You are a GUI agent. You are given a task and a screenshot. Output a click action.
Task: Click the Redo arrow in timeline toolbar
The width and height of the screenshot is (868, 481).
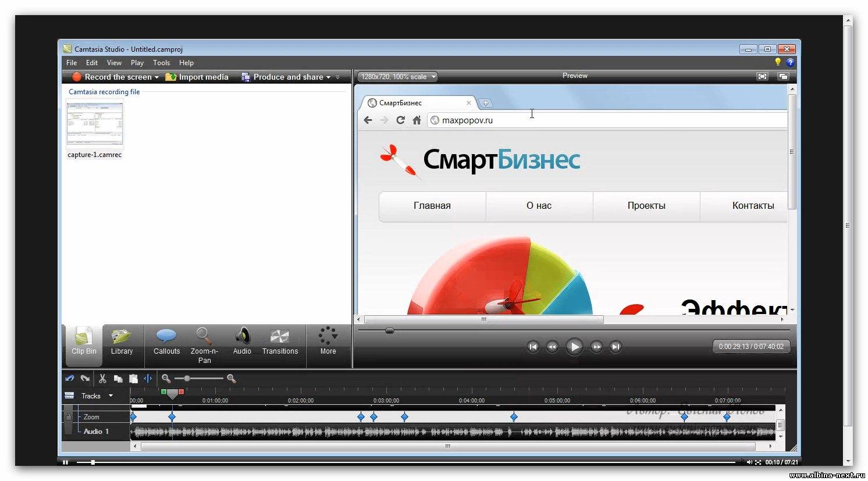pyautogui.click(x=85, y=379)
